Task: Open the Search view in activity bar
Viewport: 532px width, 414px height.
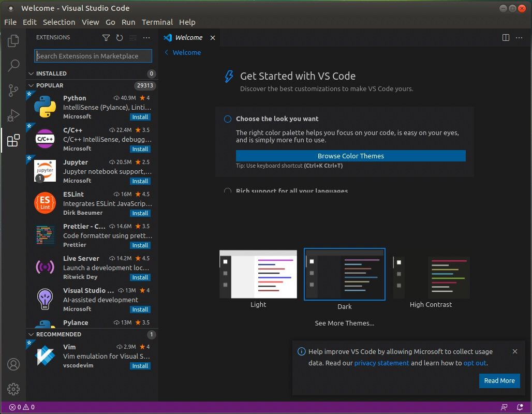Action: pyautogui.click(x=13, y=65)
